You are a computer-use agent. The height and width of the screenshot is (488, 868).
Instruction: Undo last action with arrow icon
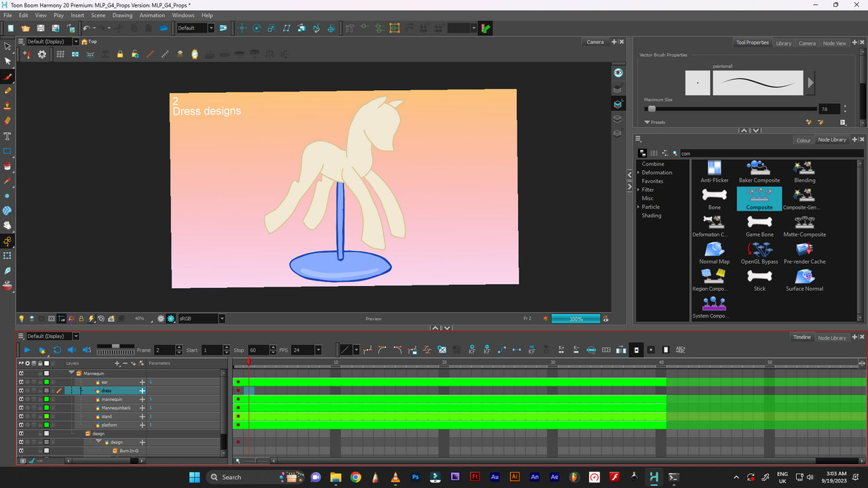click(86, 28)
